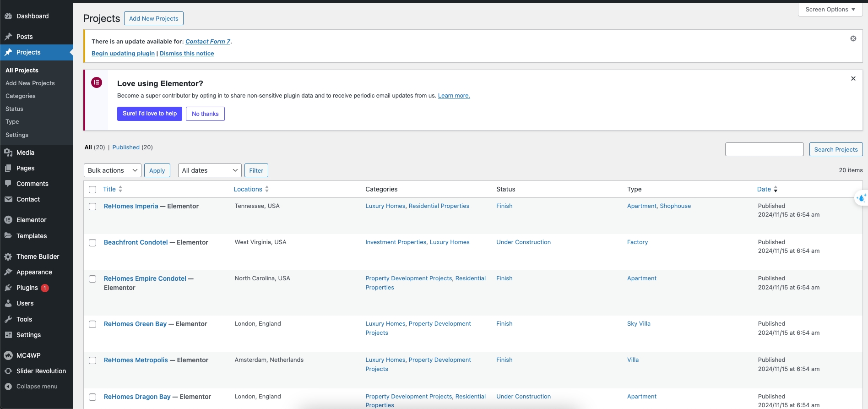Viewport: 868px width, 409px height.
Task: Expand the All dates filter dropdown
Action: (209, 170)
